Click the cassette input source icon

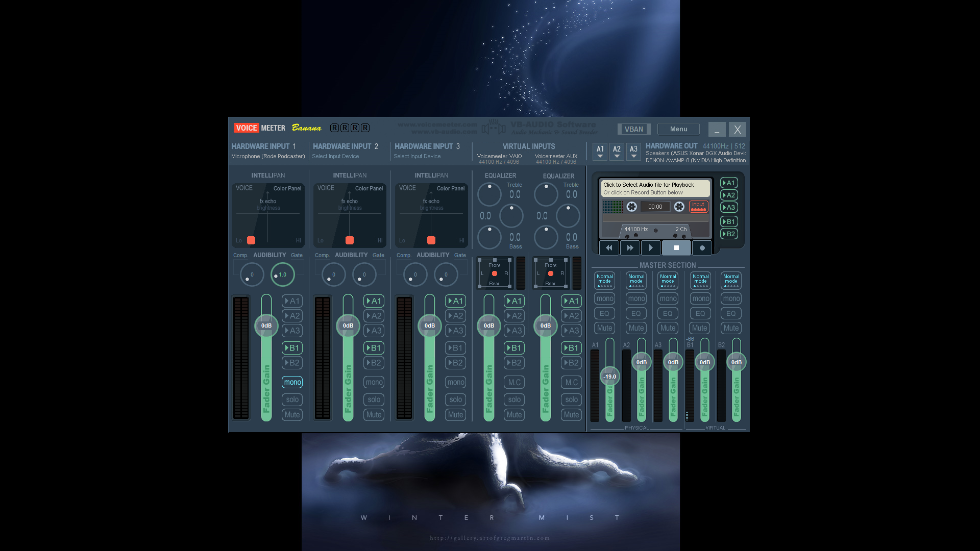click(698, 206)
